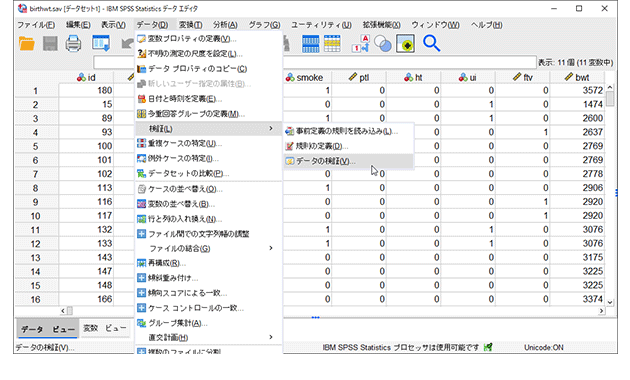Click the bwt cell showing 3572
The width and height of the screenshot is (630, 380).
(x=577, y=90)
